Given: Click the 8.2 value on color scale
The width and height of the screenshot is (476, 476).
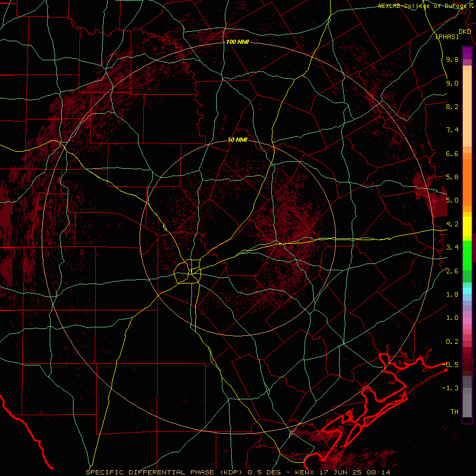Looking at the screenshot, I should [x=452, y=106].
